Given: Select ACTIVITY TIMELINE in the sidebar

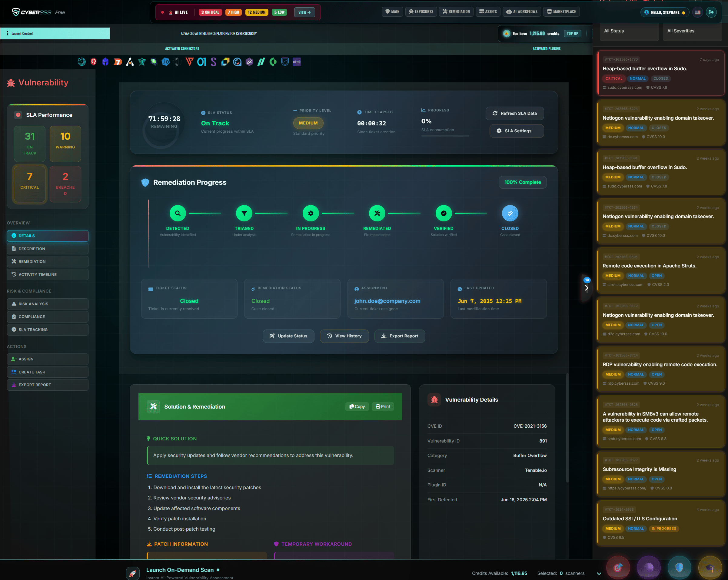Looking at the screenshot, I should pyautogui.click(x=48, y=274).
